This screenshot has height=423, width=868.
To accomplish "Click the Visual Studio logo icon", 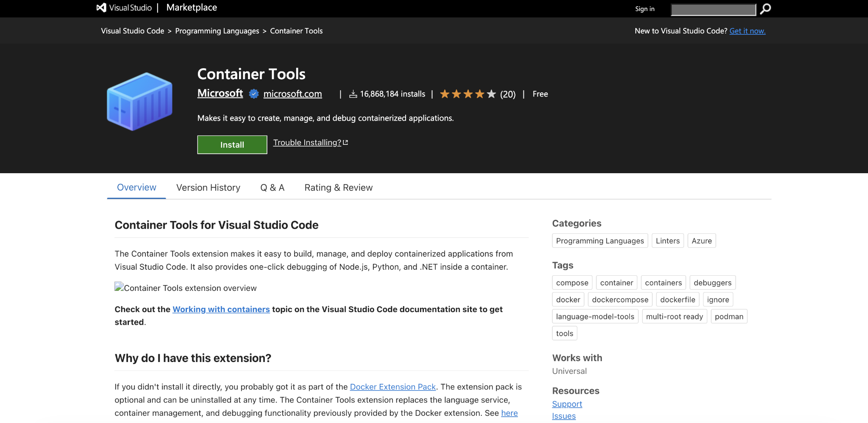I will coord(101,8).
